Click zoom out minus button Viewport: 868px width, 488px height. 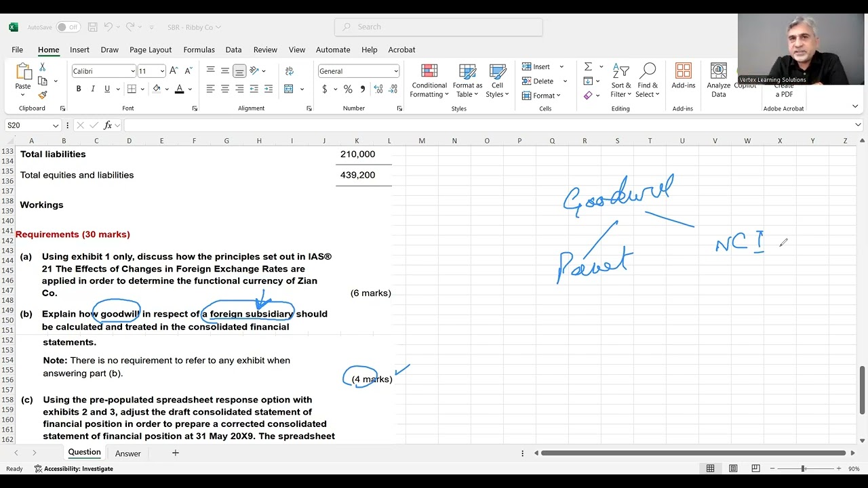click(x=772, y=468)
